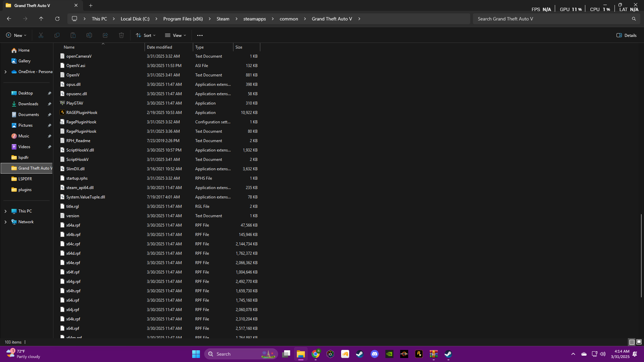Click the vertical scrollbar in file list
This screenshot has height=362, width=644.
click(641, 255)
